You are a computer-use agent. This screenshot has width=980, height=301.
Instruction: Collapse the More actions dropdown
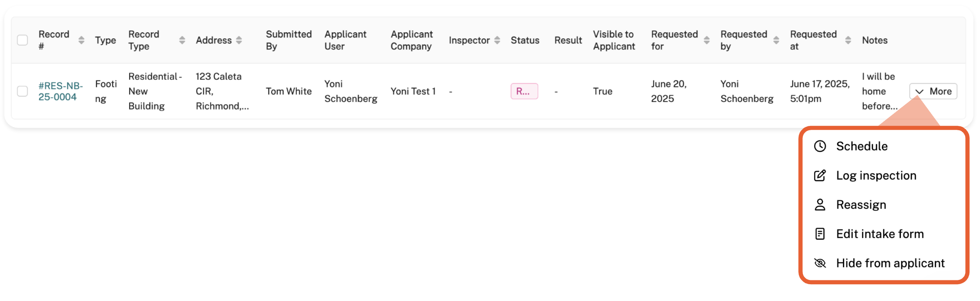[x=933, y=91]
